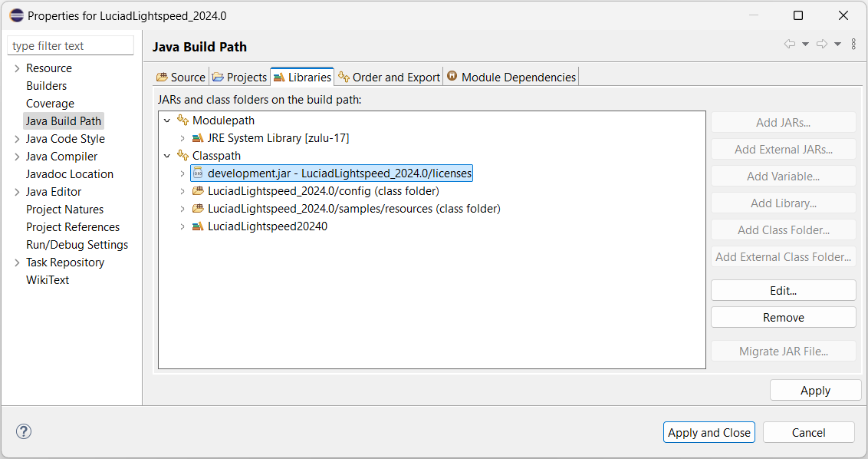Click the Add Variable... button

click(x=784, y=177)
